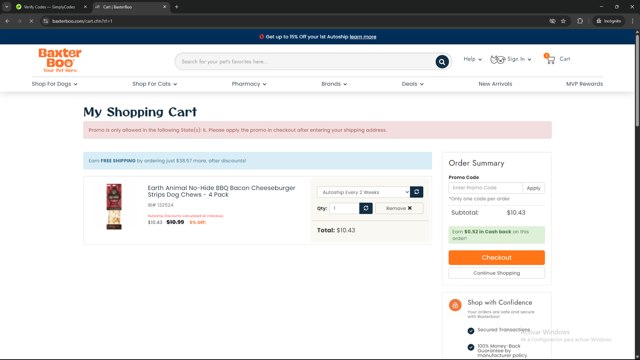Expand the Pharmacy menu

click(249, 84)
